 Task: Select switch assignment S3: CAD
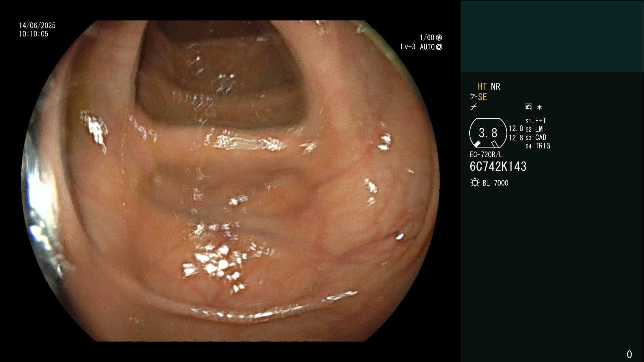click(536, 137)
